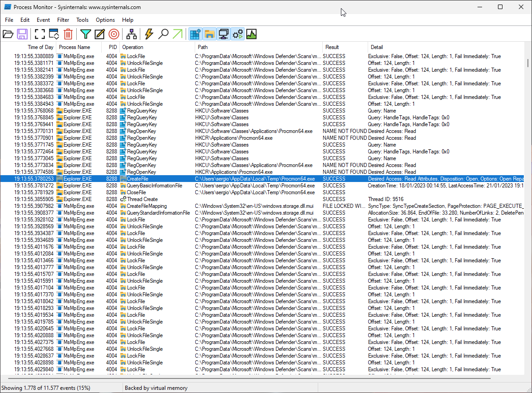Viewport: 532px width, 393px height.
Task: Open the File menu
Action: [9, 20]
